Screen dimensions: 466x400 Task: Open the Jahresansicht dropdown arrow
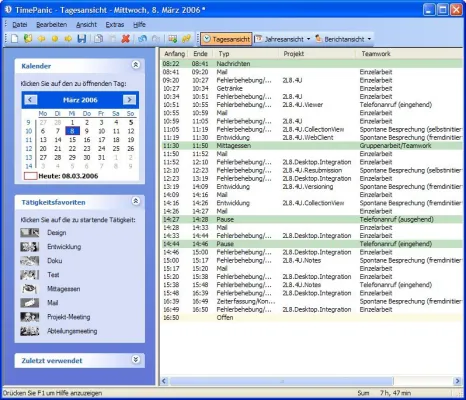point(308,39)
